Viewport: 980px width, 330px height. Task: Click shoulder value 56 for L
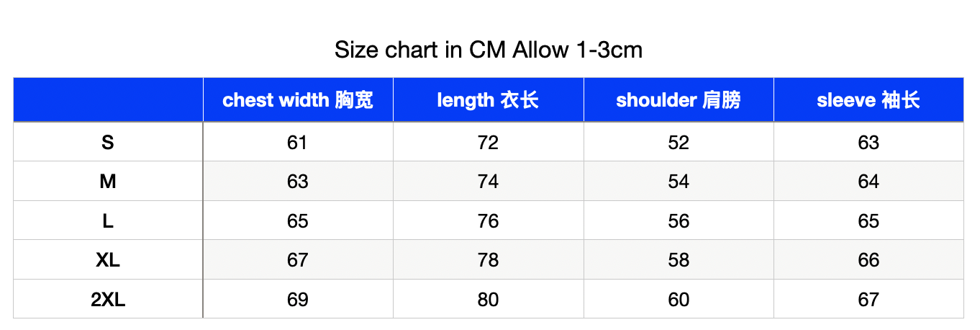pyautogui.click(x=679, y=220)
